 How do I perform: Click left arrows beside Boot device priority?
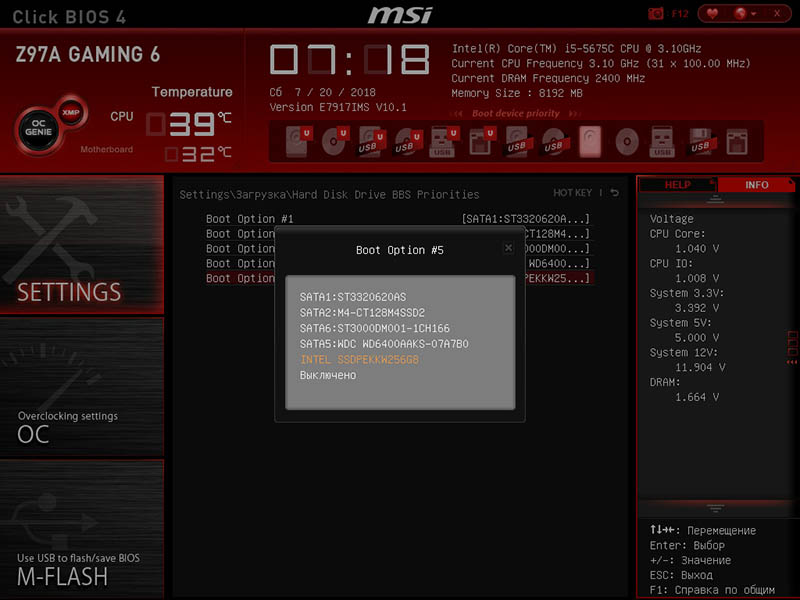tap(458, 113)
